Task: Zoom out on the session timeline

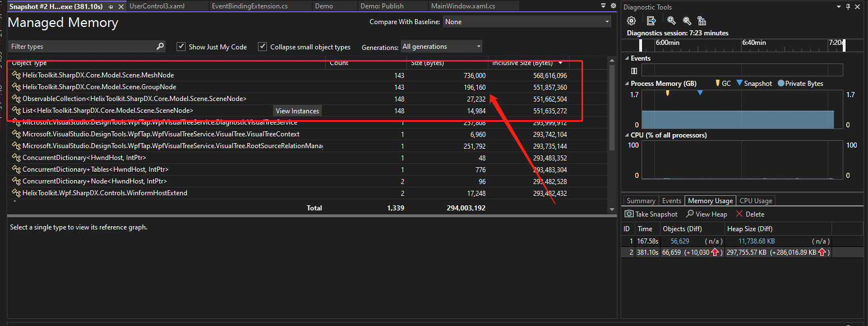Action: pos(686,20)
